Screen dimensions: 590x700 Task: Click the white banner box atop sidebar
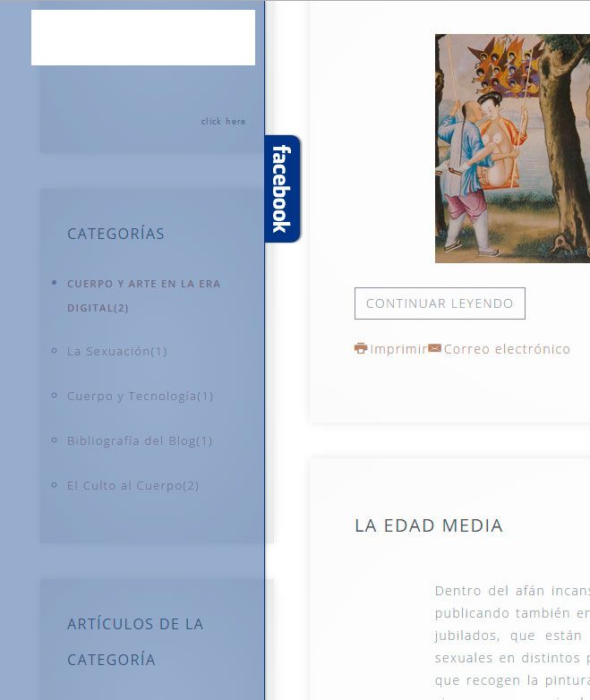143,38
